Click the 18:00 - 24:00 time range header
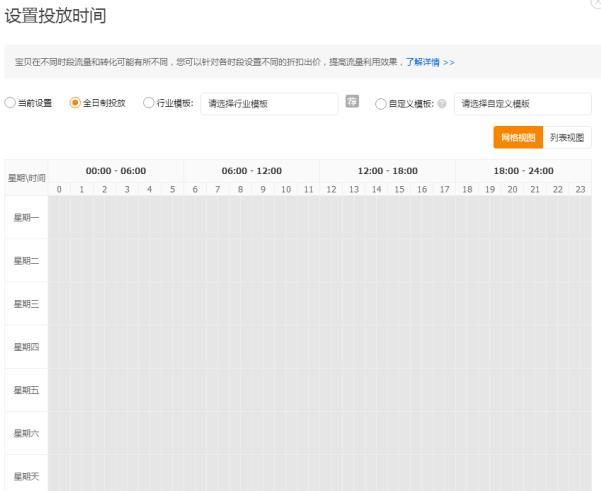 pyautogui.click(x=523, y=171)
